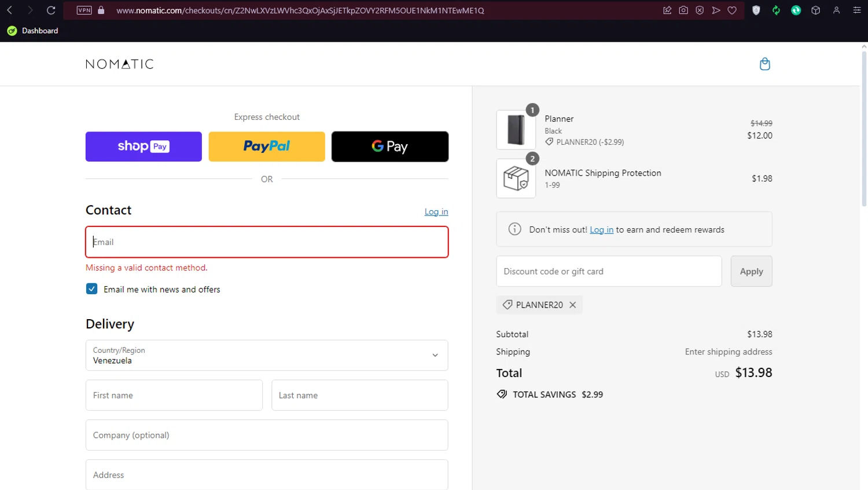Click the send paper-plane icon

click(x=716, y=10)
